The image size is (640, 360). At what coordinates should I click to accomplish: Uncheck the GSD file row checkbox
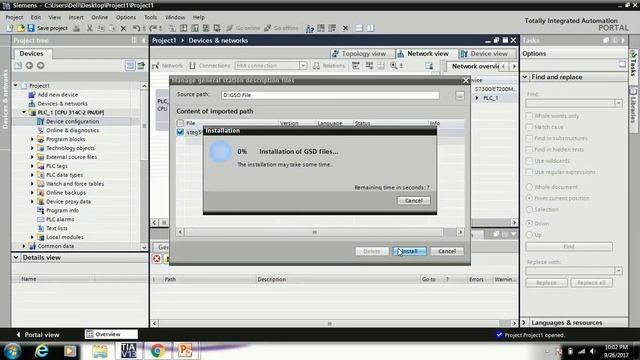click(180, 132)
